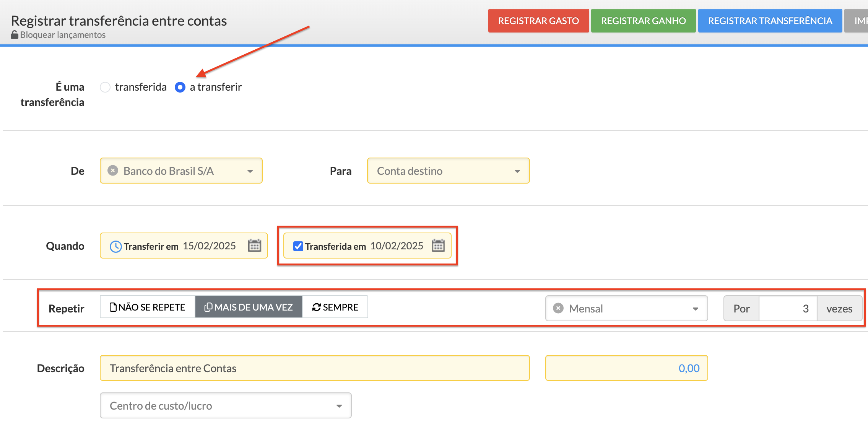The image size is (868, 423).
Task: Click the 0,00 amount field
Action: click(x=626, y=368)
